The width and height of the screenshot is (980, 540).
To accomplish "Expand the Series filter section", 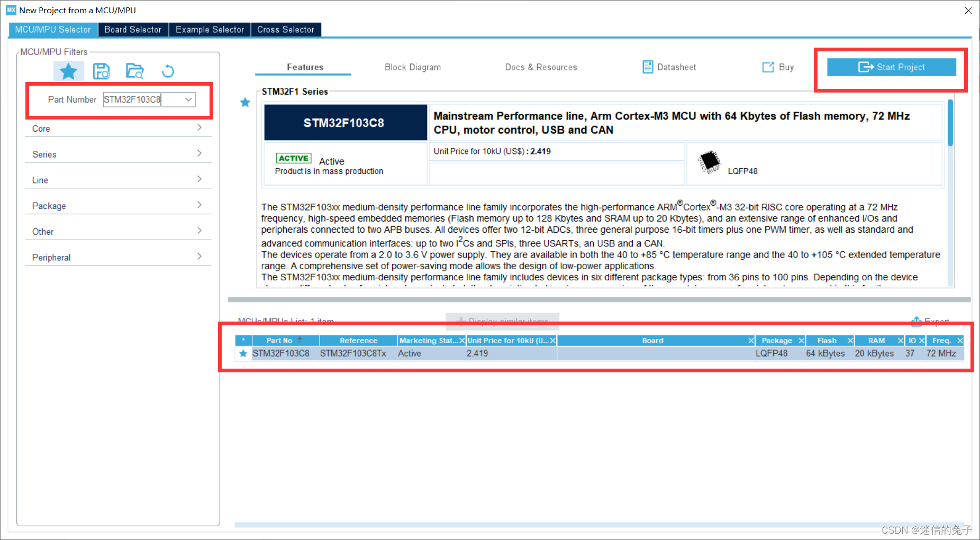I will [118, 154].
